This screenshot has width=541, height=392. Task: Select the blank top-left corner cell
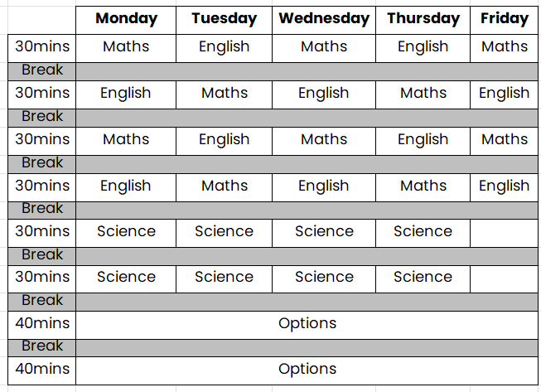pos(42,19)
